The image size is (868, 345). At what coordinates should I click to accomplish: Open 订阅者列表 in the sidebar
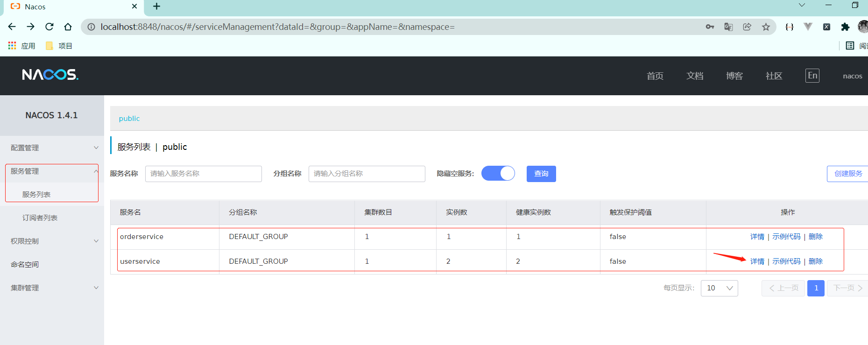point(40,218)
